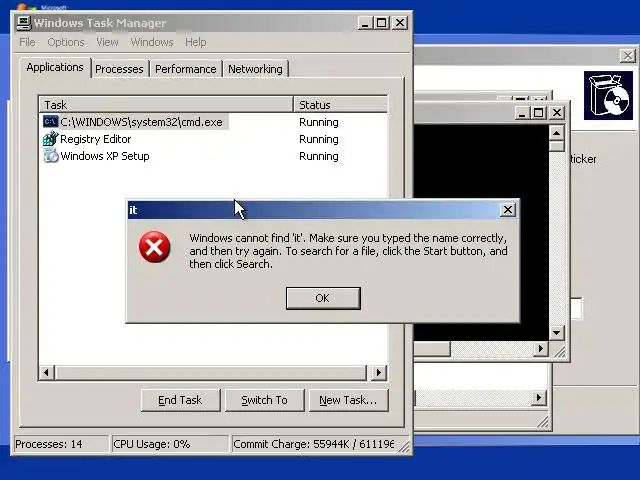Viewport: 640px width, 480px height.
Task: Click Running status of cmd.exe
Action: click(x=318, y=122)
